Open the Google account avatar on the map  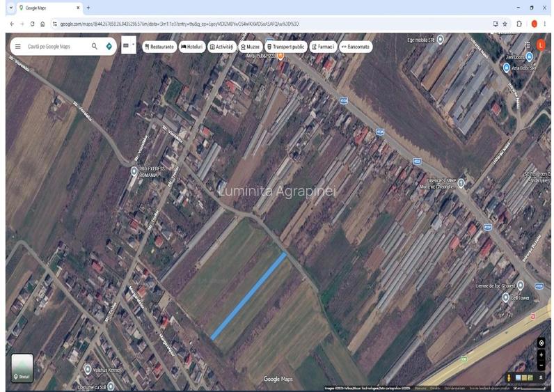tap(541, 45)
